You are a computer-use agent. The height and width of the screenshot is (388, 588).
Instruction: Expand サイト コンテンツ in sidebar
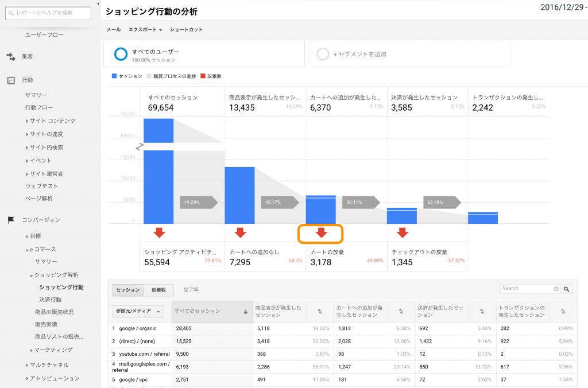coord(53,121)
